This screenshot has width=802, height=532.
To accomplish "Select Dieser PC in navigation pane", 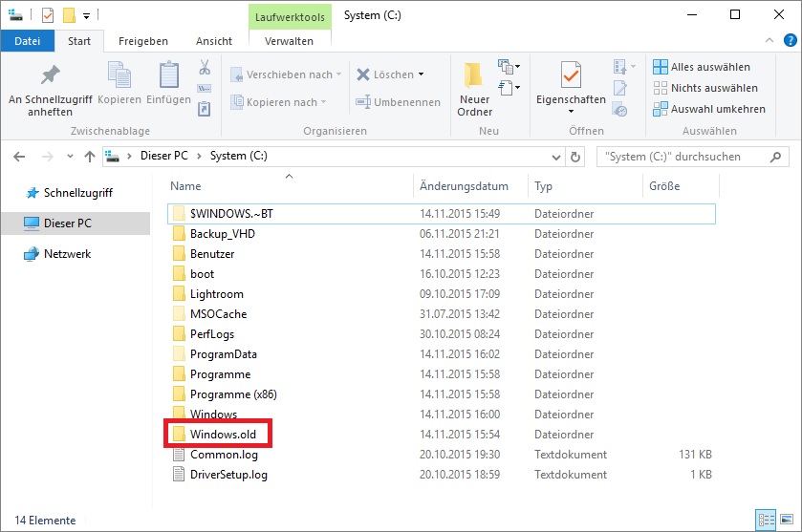I will click(76, 223).
